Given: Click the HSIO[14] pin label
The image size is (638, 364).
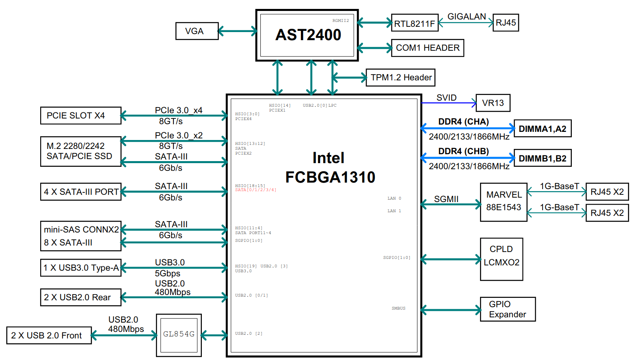Looking at the screenshot, I should pyautogui.click(x=279, y=106).
